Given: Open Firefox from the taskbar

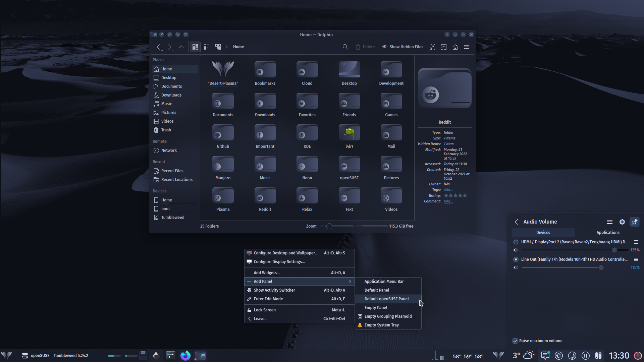Looking at the screenshot, I should 185,356.
